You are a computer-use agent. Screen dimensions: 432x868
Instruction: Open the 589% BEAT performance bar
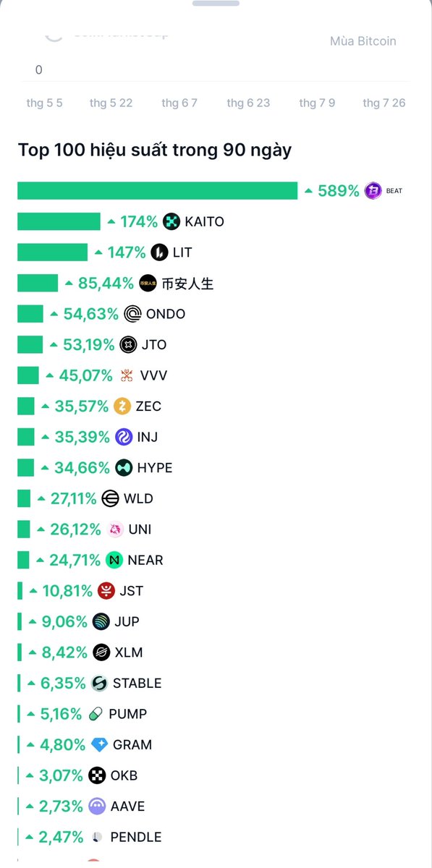pyautogui.click(x=158, y=191)
